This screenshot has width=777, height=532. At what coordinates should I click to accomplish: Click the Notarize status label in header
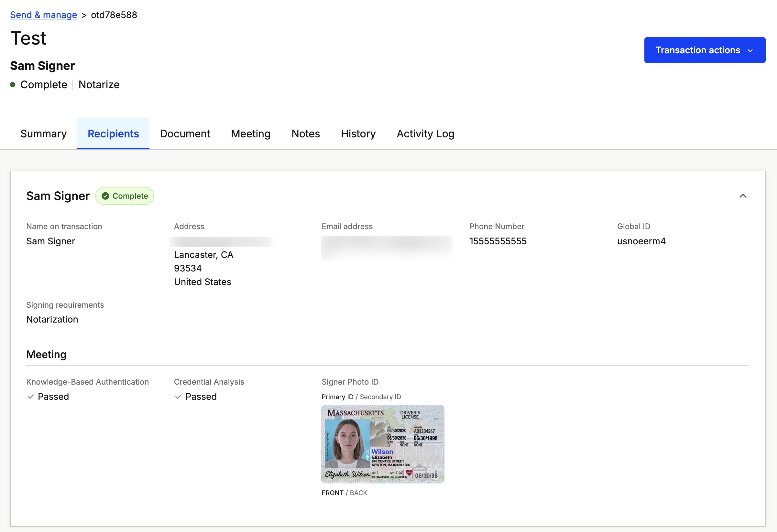click(x=99, y=84)
